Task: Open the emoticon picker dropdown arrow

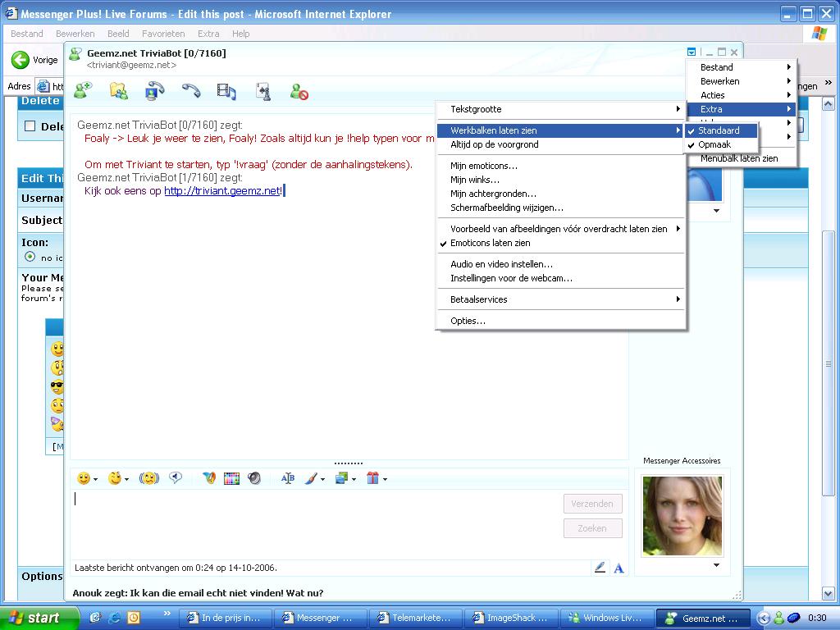Action: click(x=95, y=479)
